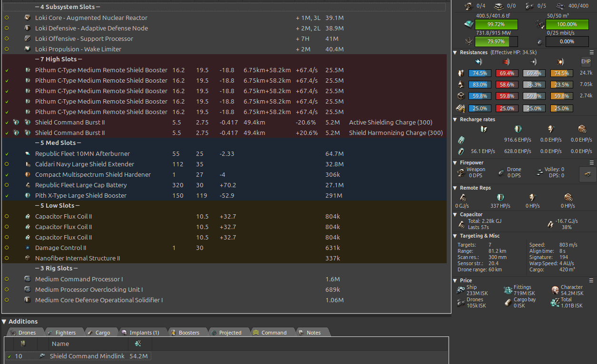Toggle state of Pith X-Type Large Shield Booster
This screenshot has height=364, width=597.
click(7, 196)
